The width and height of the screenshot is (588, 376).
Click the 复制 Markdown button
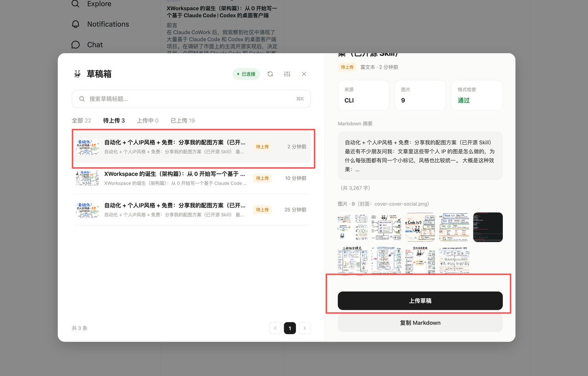click(420, 323)
